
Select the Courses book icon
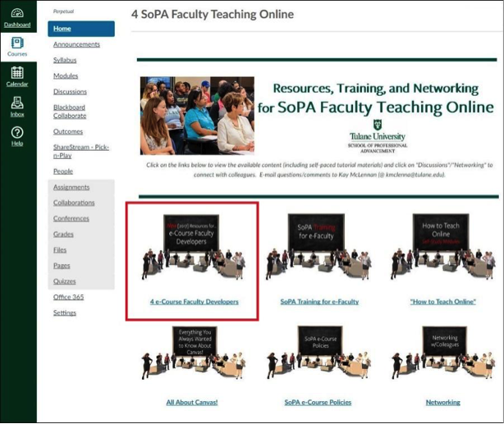click(17, 43)
